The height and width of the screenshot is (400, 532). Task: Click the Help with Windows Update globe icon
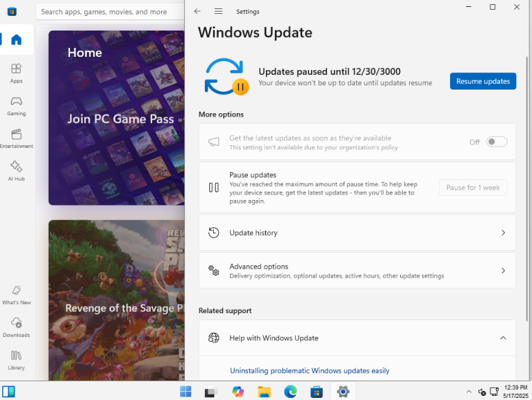214,338
